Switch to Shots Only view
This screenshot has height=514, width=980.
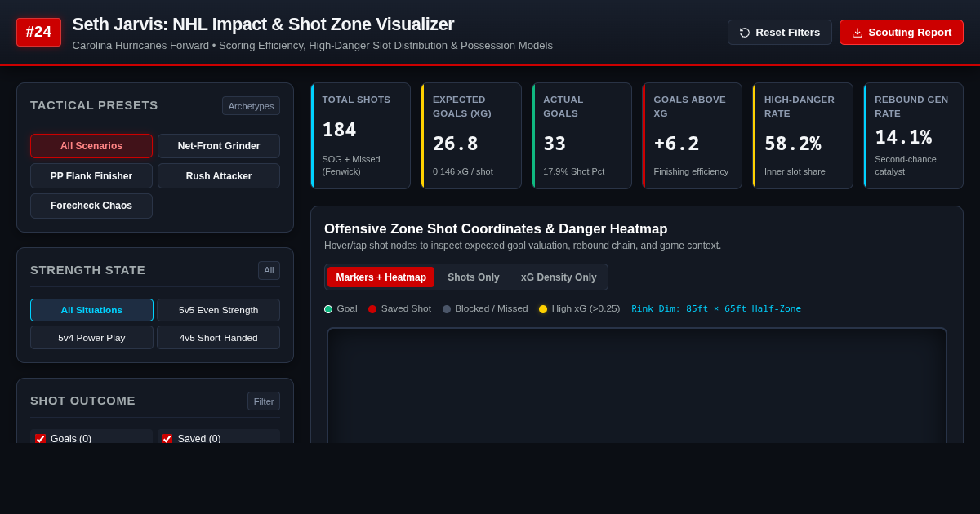pos(474,277)
